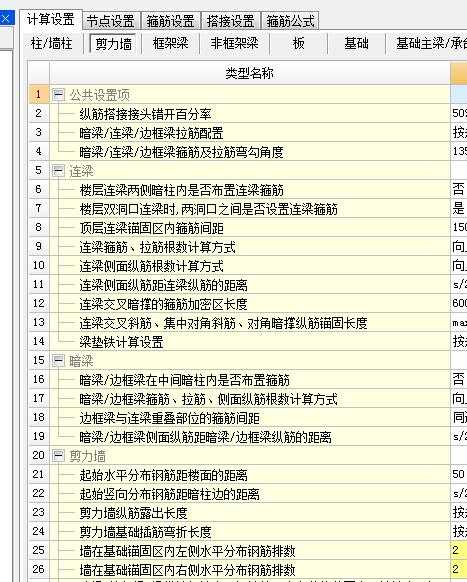Select the 剪力墙 category tab
The image size is (467, 582).
114,44
